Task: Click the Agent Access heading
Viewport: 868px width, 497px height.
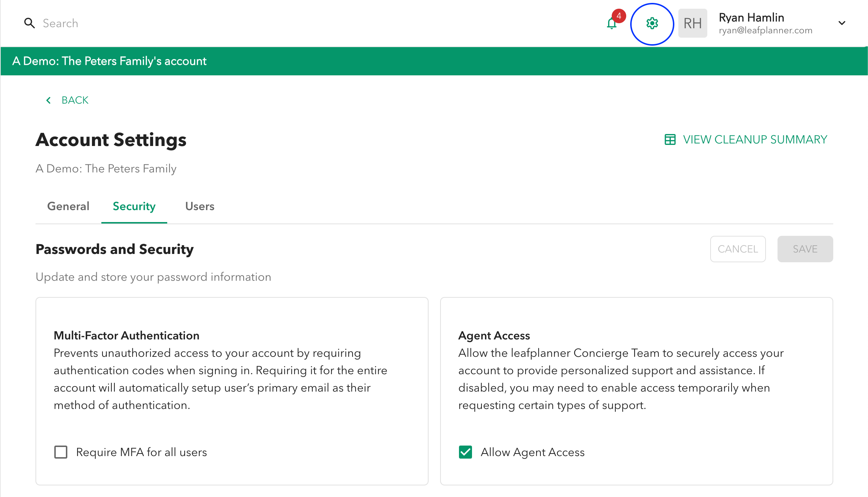Action: tap(494, 335)
